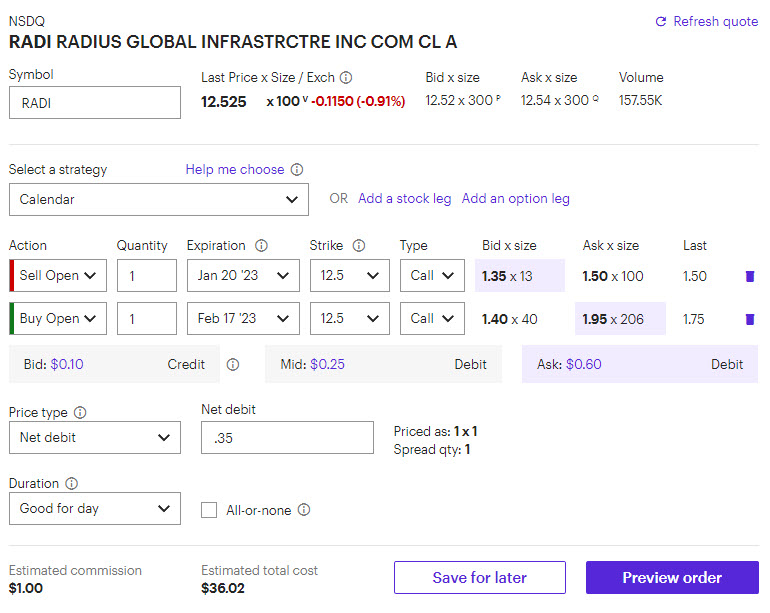The height and width of the screenshot is (613, 770).
Task: Open the Jan 20 '23 expiration dropdown
Action: (243, 276)
